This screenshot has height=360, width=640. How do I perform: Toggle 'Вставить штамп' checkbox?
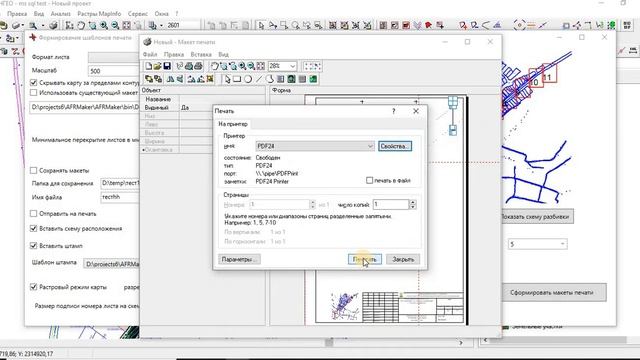pyautogui.click(x=34, y=246)
